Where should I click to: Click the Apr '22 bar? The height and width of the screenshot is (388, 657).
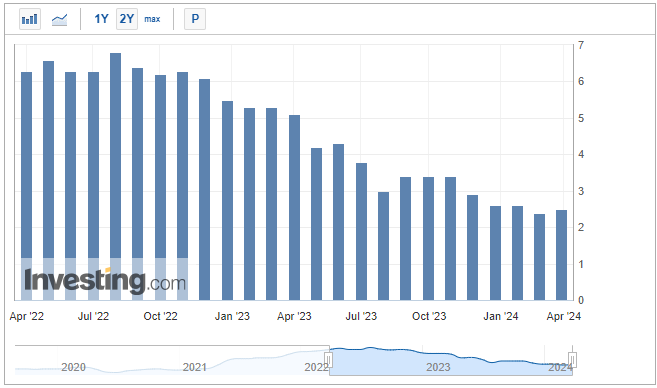26,186
